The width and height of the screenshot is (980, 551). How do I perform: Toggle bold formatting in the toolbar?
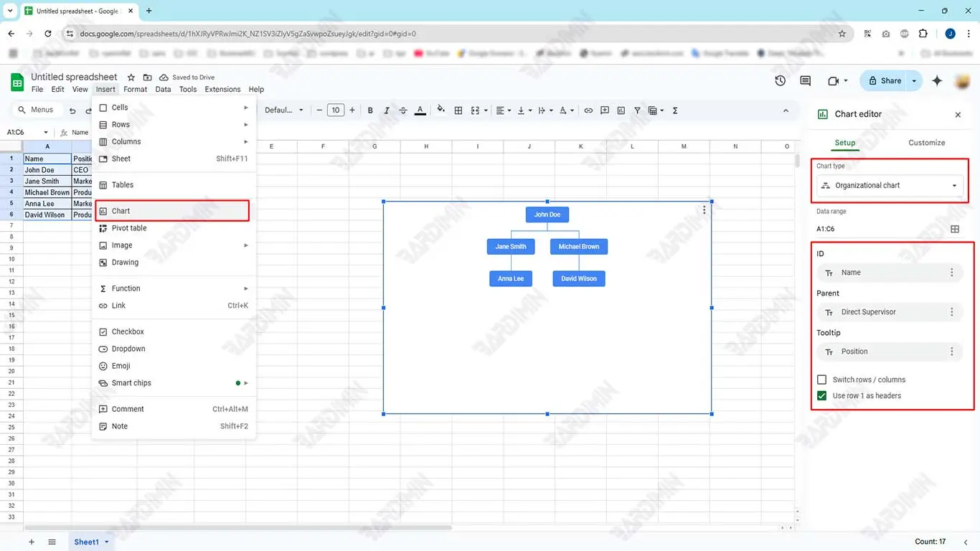370,110
